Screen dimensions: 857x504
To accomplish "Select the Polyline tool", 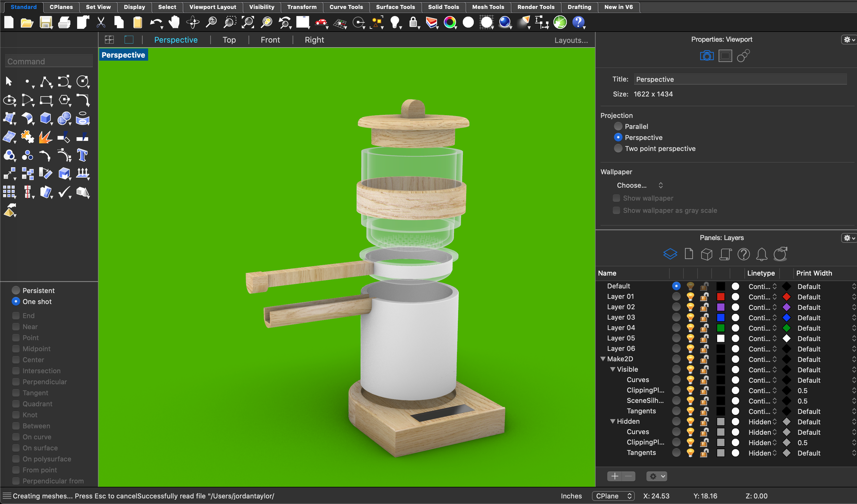I will (x=46, y=82).
